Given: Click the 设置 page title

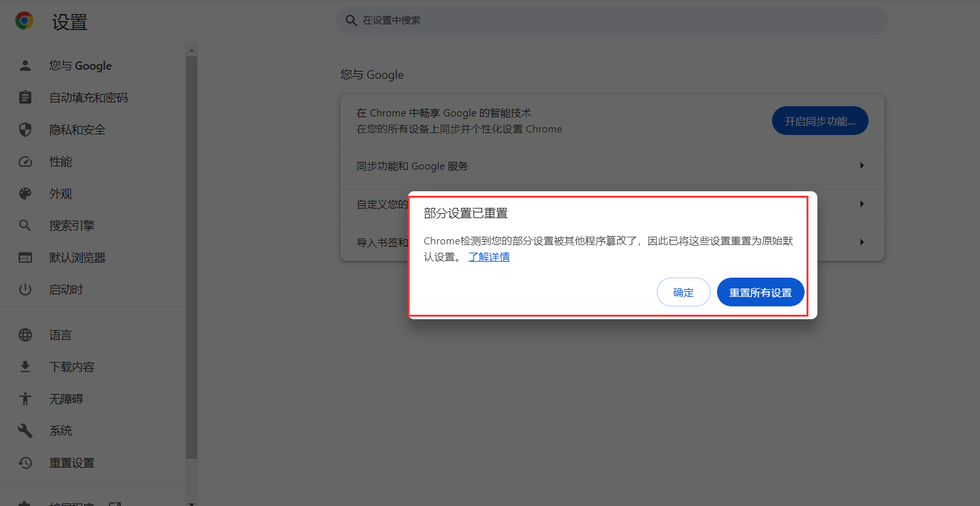Looking at the screenshot, I should (70, 22).
